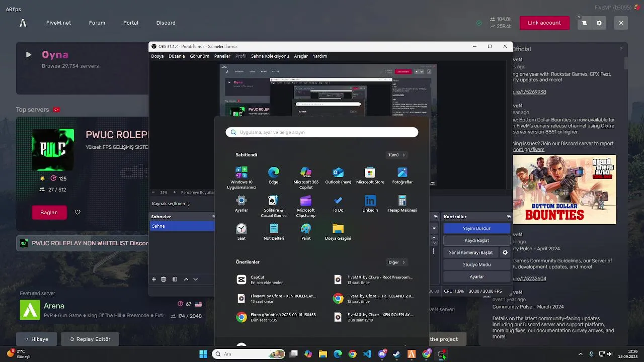The height and width of the screenshot is (362, 644).
Task: Expand Diğer more recommendations
Action: coord(396,262)
